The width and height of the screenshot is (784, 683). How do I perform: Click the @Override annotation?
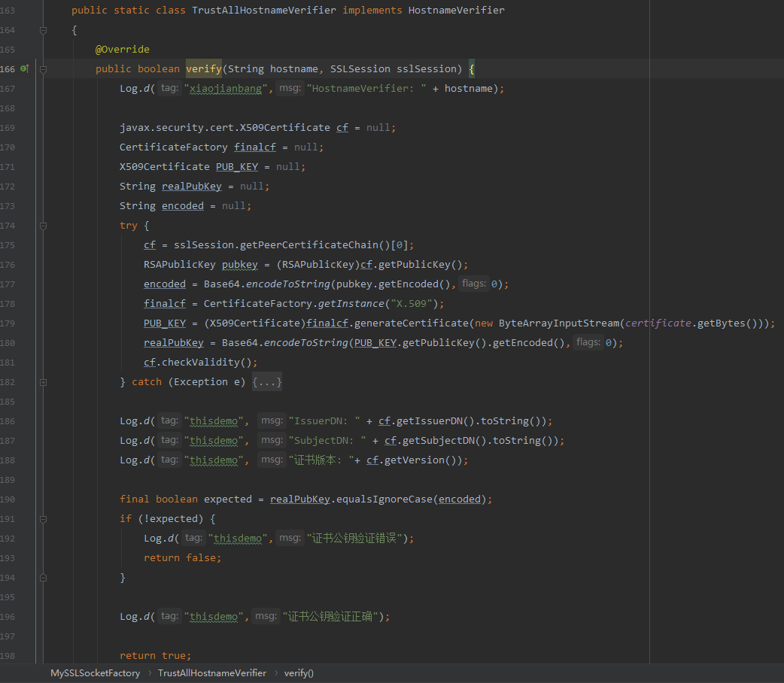pos(123,50)
